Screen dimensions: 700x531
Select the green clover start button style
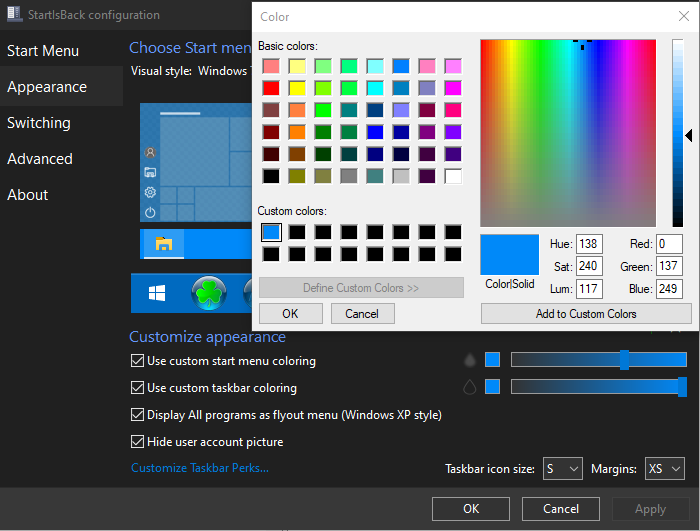(209, 293)
